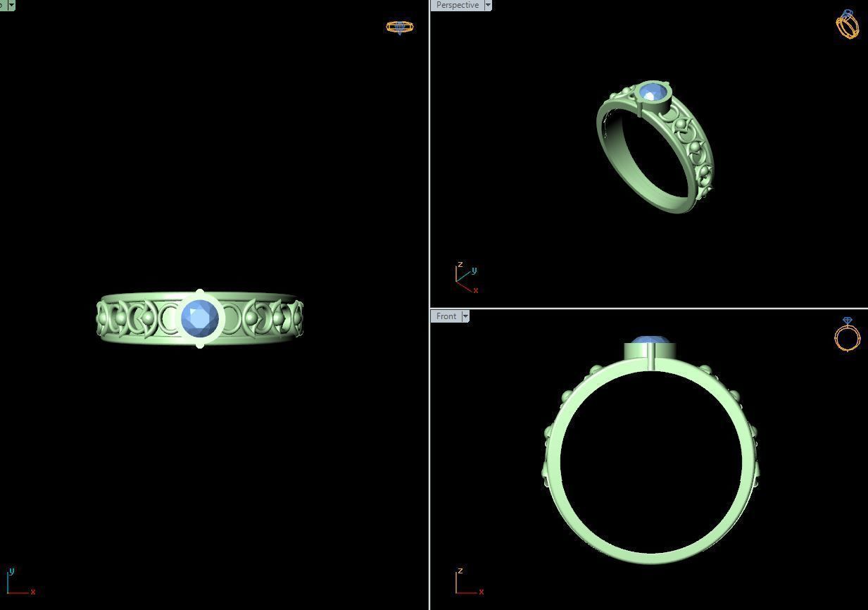Image resolution: width=868 pixels, height=610 pixels.
Task: Click the orange ring thumbnail icon in the top viewport
Action: click(x=400, y=27)
